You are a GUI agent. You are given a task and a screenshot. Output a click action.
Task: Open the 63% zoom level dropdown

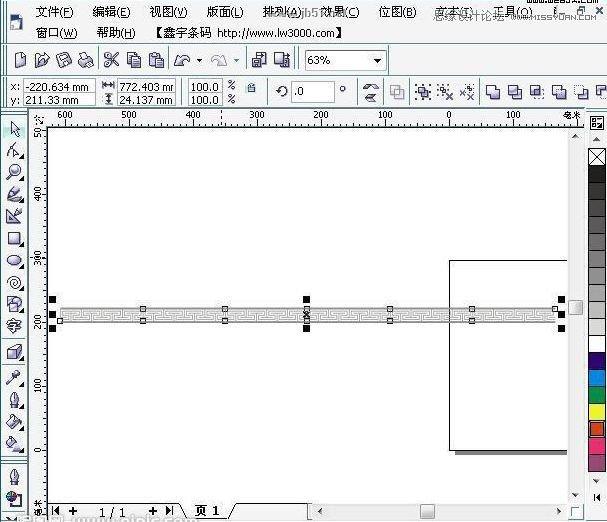(x=377, y=61)
